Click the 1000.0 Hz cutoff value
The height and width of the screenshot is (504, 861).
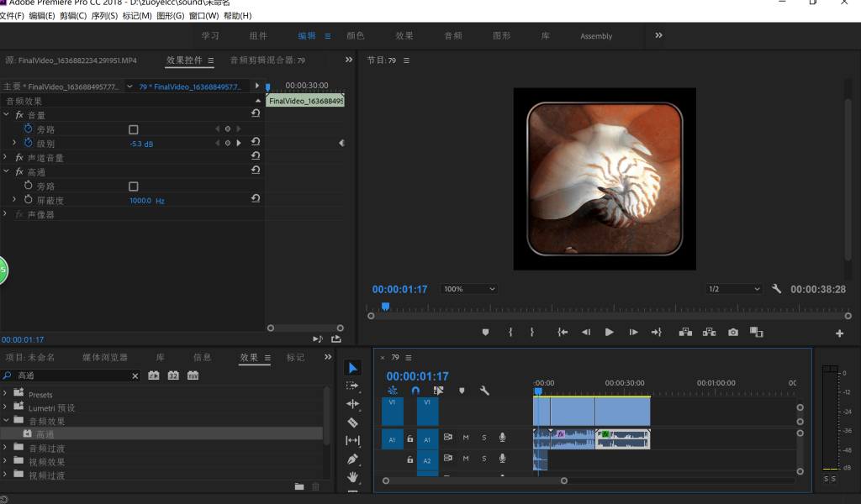(x=146, y=201)
